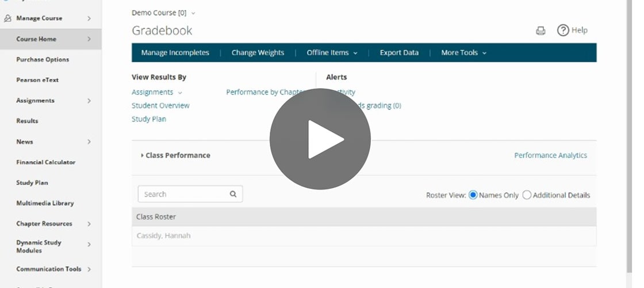Open the More Tools dropdown
644x288 pixels.
[463, 52]
